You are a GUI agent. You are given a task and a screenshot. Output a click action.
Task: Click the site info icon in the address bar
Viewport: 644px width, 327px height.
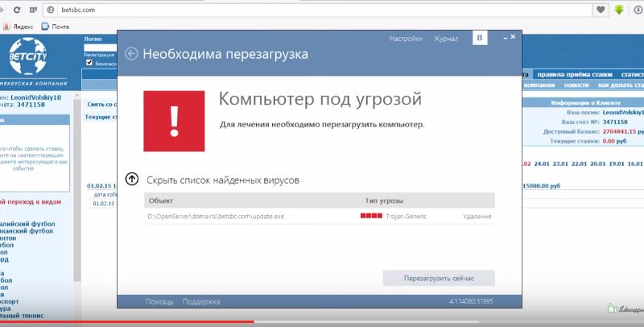(x=51, y=10)
